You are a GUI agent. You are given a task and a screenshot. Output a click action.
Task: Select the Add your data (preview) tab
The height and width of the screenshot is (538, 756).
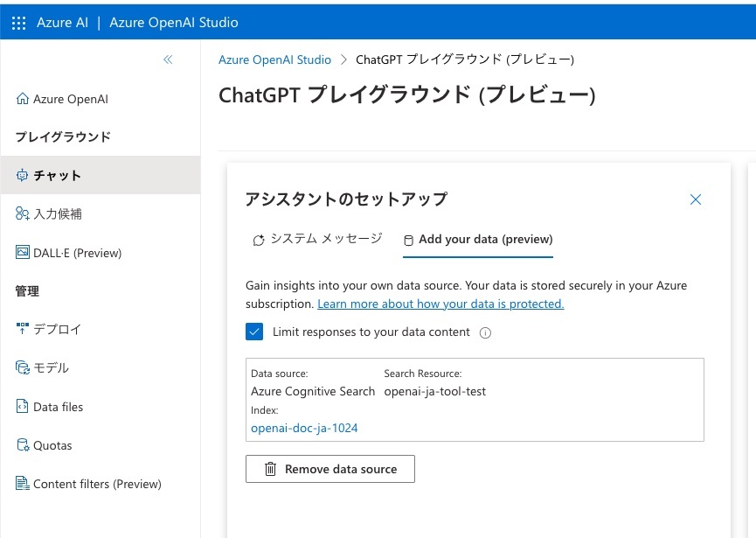click(478, 238)
